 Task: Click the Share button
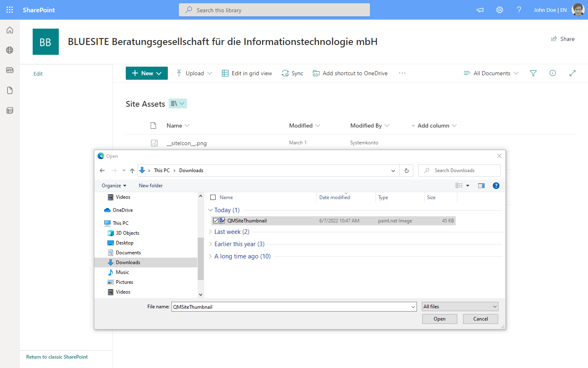pyautogui.click(x=563, y=39)
